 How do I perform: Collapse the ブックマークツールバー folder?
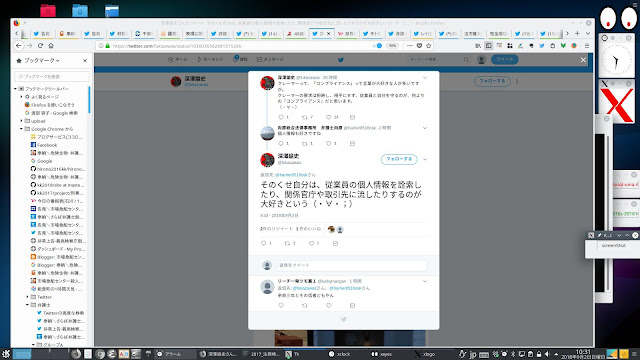16,89
